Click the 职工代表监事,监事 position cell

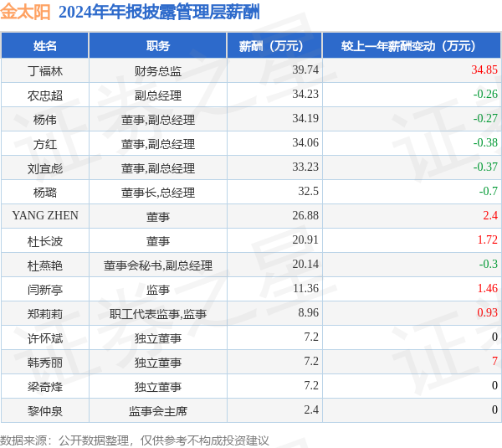[158, 314]
